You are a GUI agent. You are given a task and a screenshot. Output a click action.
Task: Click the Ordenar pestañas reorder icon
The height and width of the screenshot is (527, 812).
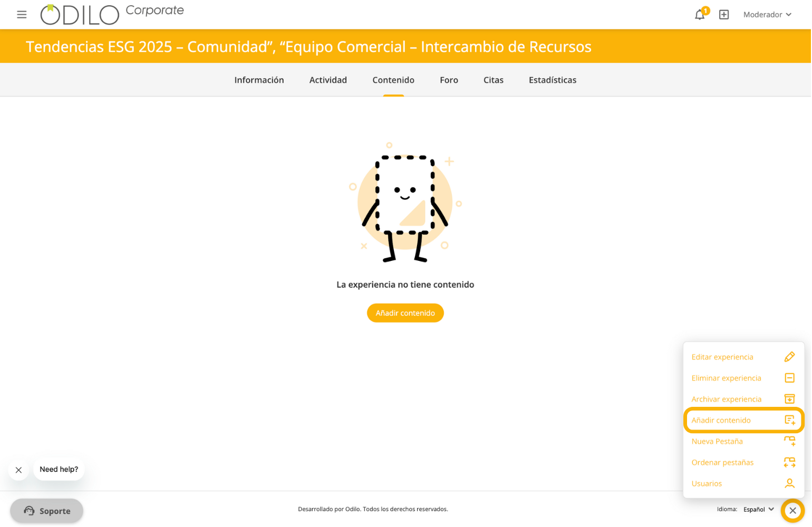tap(789, 462)
